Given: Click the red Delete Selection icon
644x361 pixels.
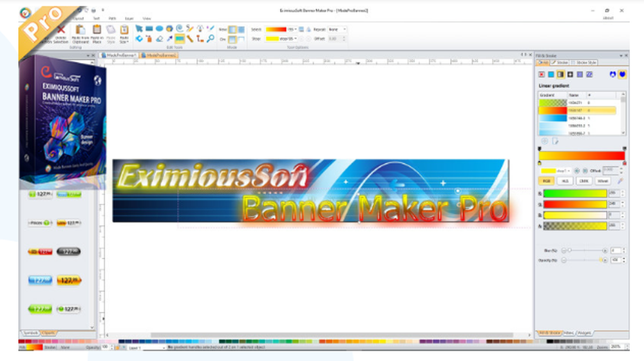Looking at the screenshot, I should click(61, 30).
